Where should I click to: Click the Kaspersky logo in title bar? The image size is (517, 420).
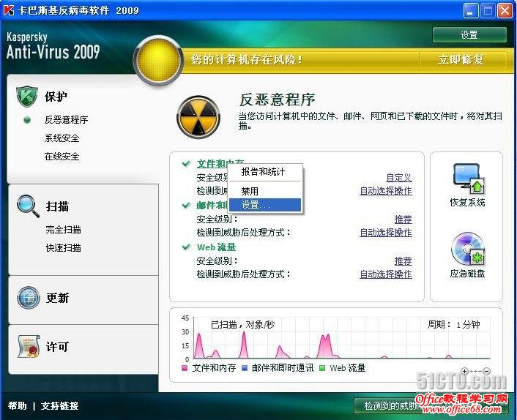coord(8,10)
